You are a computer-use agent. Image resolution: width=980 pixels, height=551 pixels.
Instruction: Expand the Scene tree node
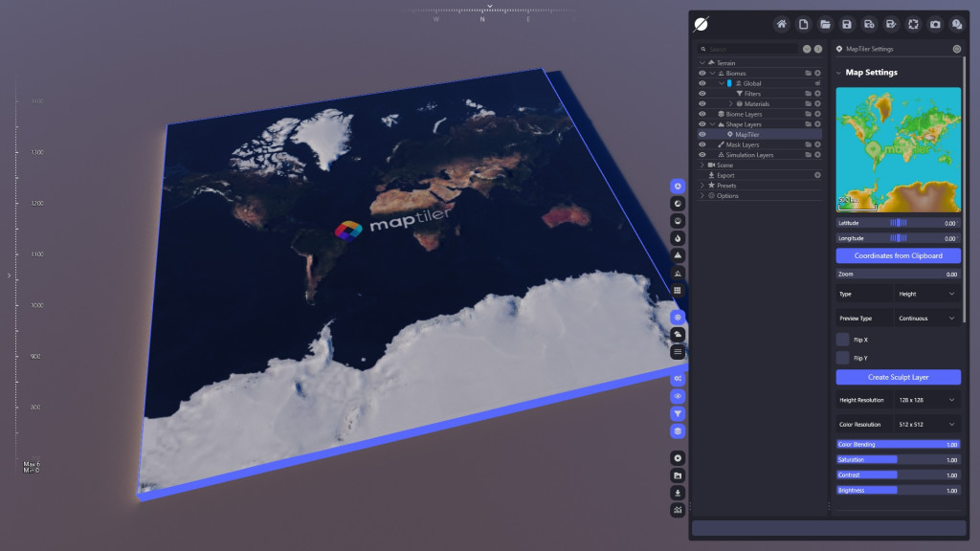click(702, 165)
